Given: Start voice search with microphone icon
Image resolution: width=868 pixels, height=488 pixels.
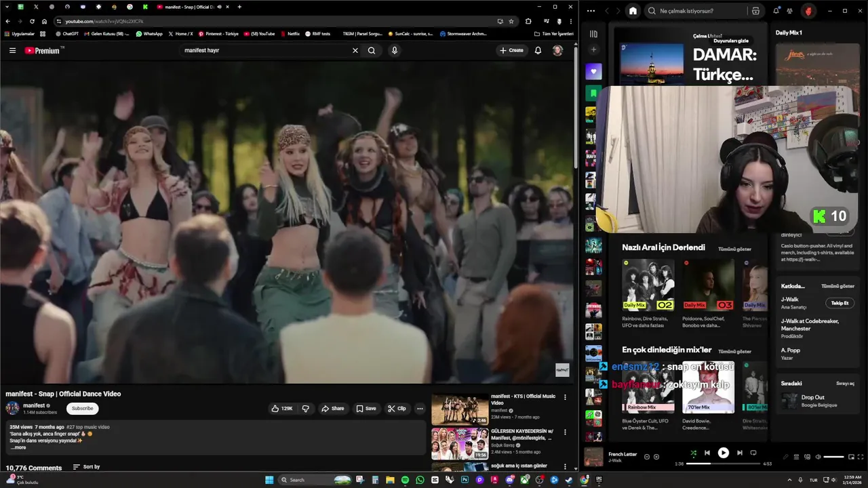Looking at the screenshot, I should click(x=395, y=50).
